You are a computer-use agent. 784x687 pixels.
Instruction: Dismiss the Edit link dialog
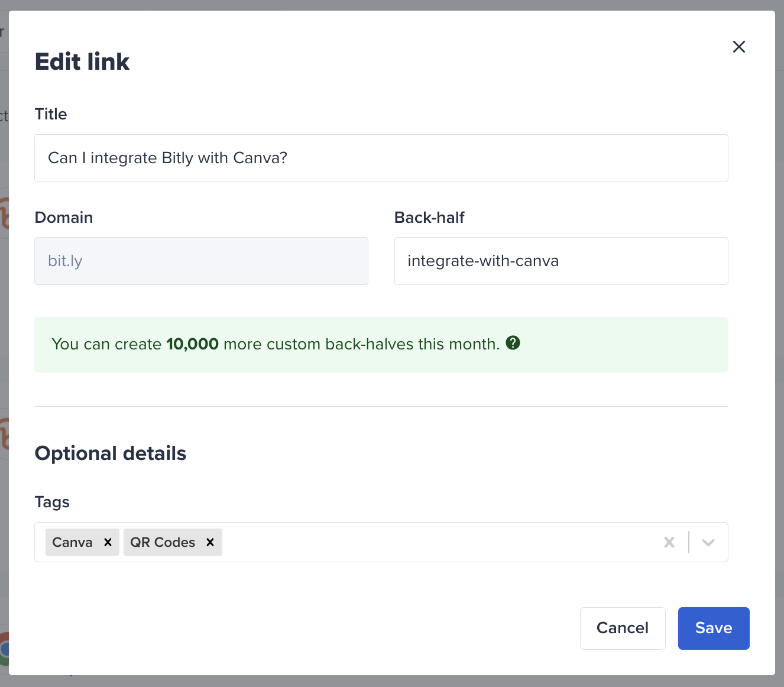tap(738, 47)
